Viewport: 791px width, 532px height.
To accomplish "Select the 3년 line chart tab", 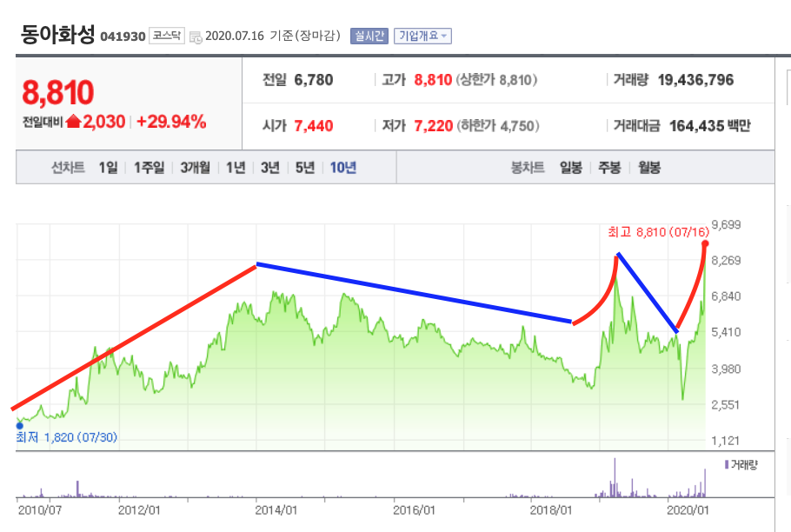I will coord(269,168).
